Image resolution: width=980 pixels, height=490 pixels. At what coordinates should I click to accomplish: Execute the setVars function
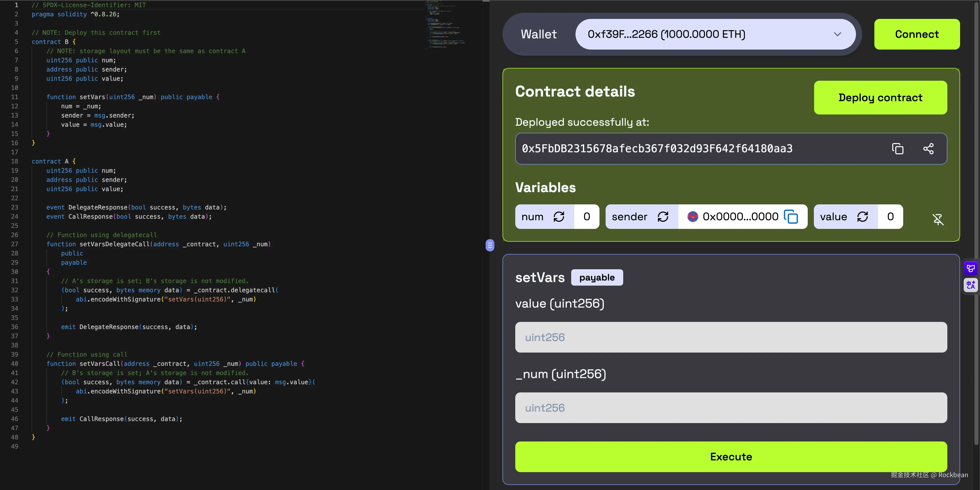click(730, 457)
